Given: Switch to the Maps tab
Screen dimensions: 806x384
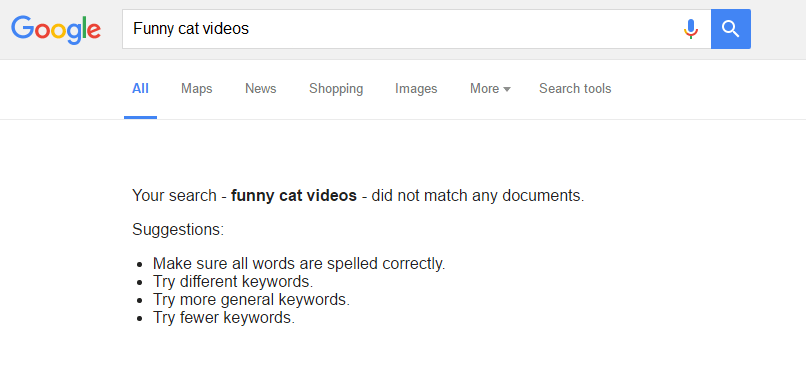Looking at the screenshot, I should (x=196, y=89).
